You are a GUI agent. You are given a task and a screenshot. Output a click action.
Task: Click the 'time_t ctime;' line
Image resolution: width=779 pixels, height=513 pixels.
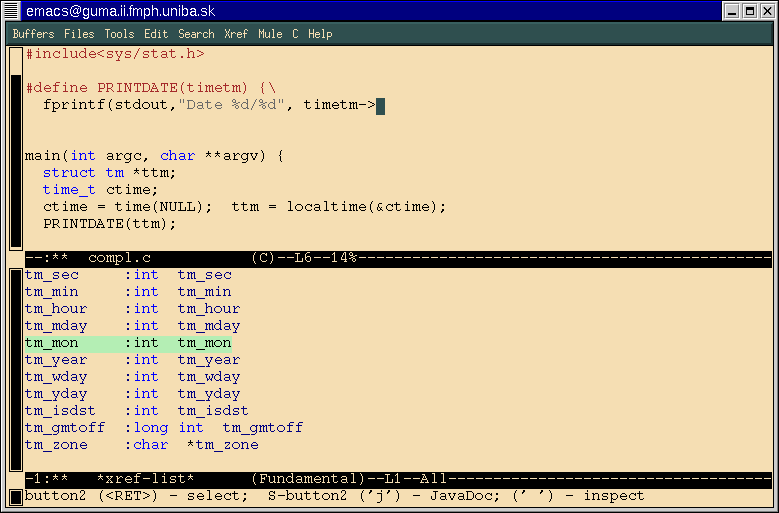click(100, 190)
